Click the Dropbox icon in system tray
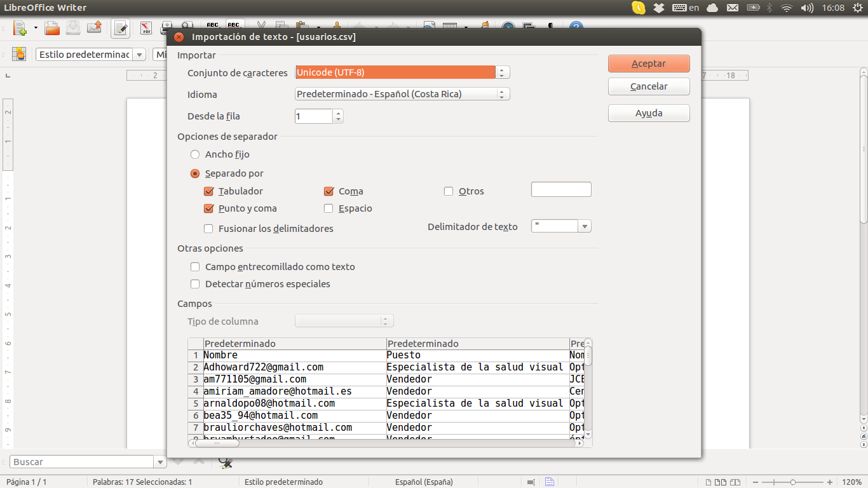 (659, 8)
